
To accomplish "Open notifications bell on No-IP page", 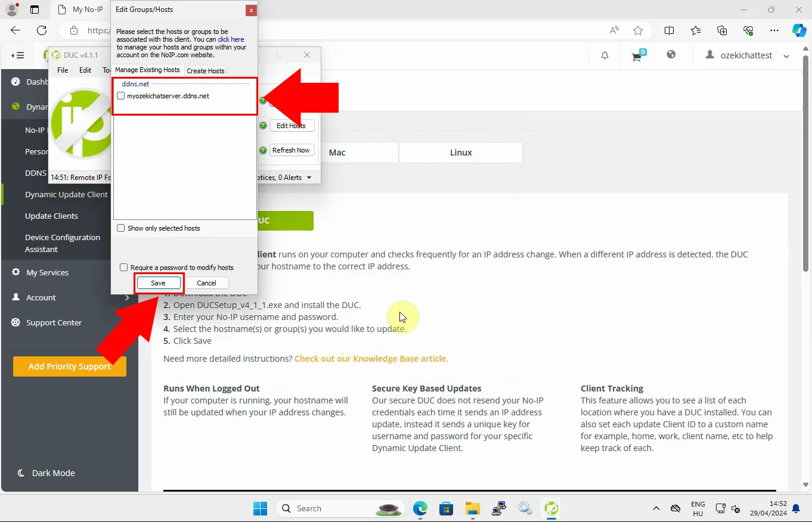I will pos(605,55).
